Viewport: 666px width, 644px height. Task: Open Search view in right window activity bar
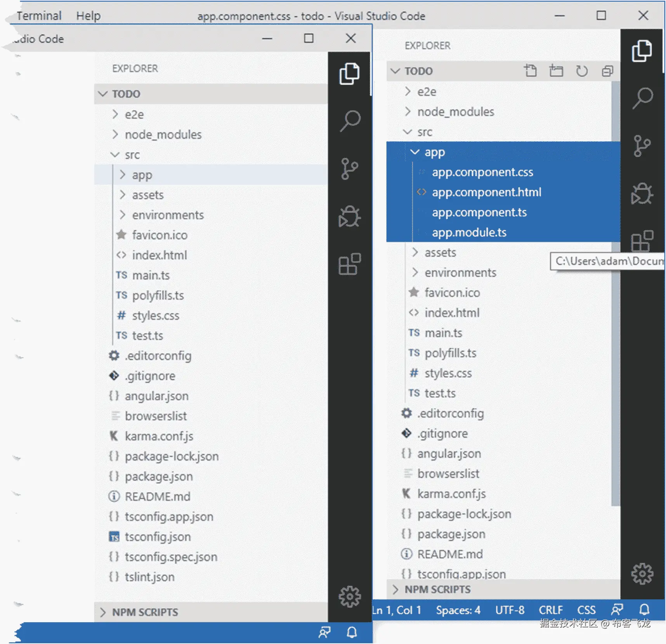point(642,98)
